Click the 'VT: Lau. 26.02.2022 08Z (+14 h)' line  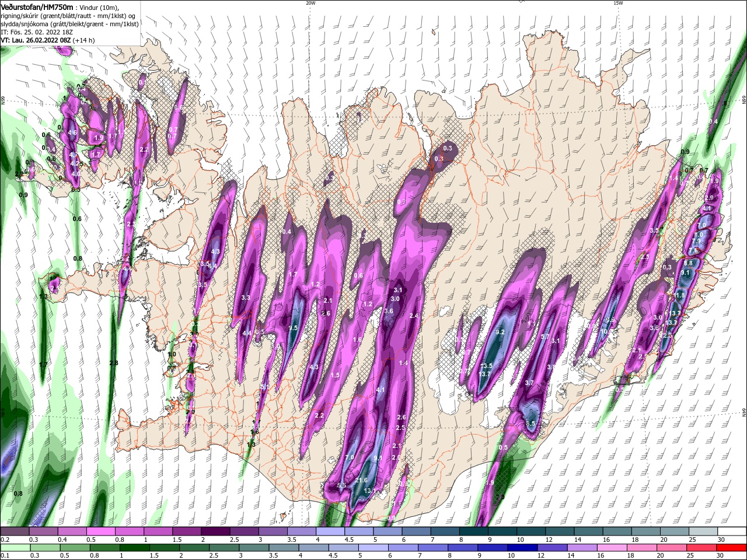point(48,40)
